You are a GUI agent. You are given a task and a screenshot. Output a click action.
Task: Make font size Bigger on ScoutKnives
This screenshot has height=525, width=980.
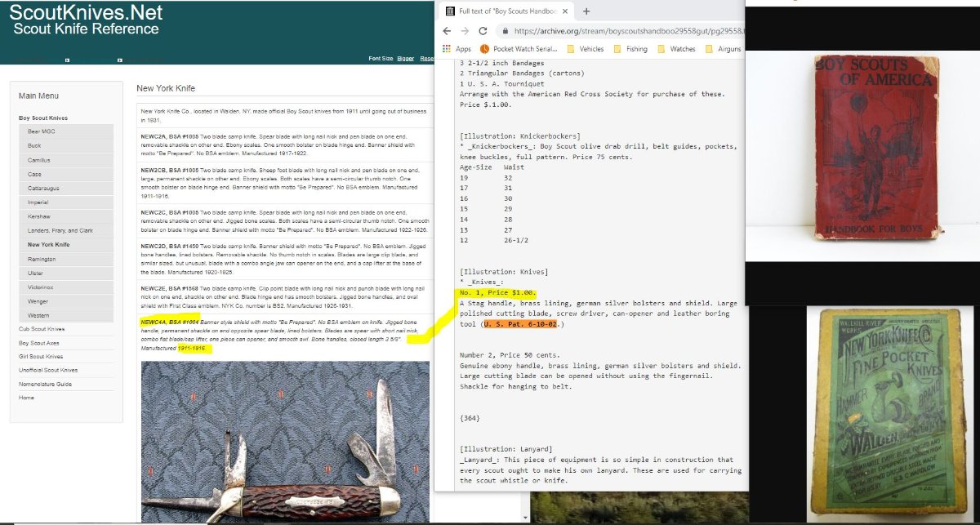coord(405,59)
